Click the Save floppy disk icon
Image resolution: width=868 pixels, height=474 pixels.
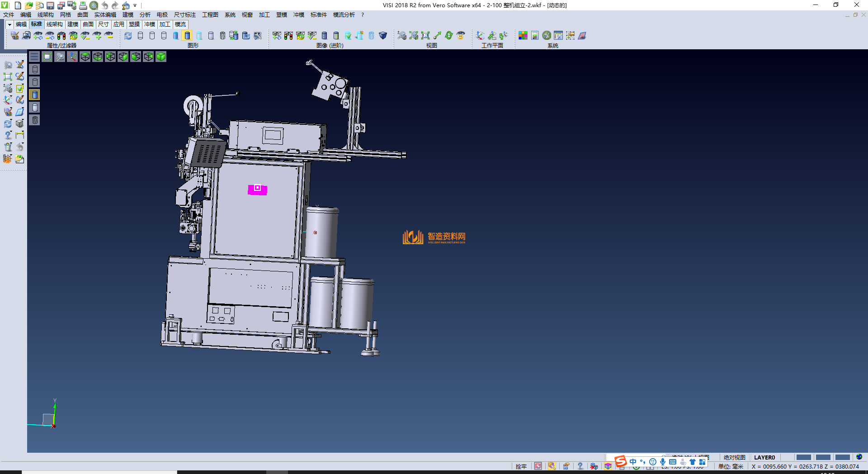(50, 5)
